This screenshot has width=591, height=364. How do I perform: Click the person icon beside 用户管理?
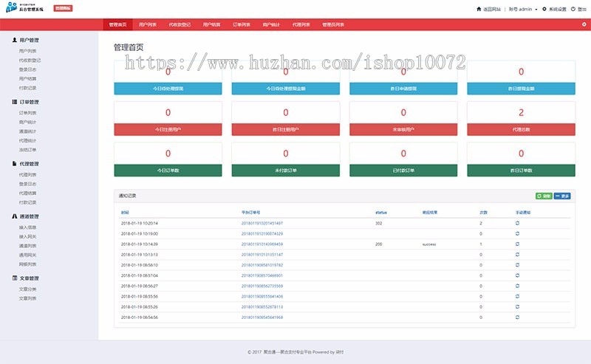(14, 40)
